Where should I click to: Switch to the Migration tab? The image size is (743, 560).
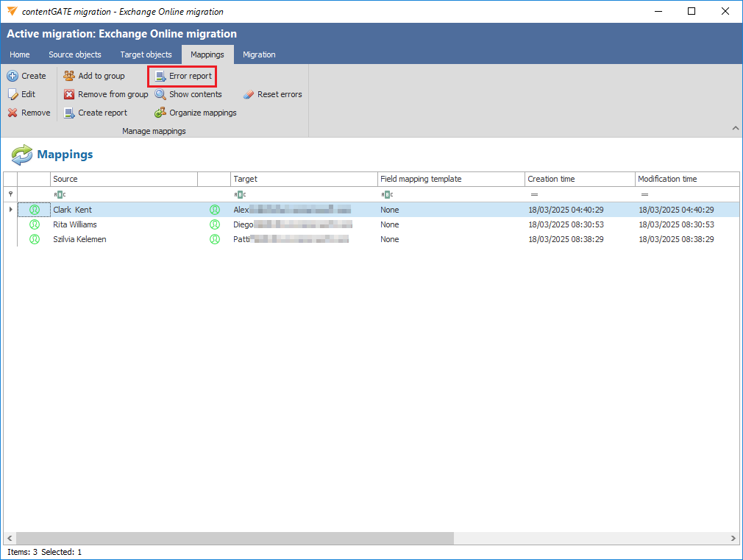259,54
